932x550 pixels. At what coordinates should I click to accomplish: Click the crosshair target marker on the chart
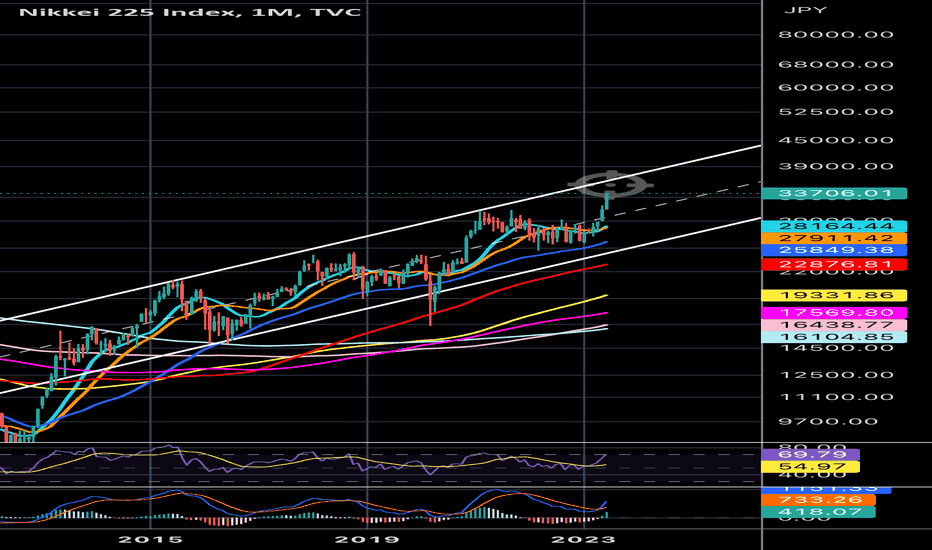[610, 184]
